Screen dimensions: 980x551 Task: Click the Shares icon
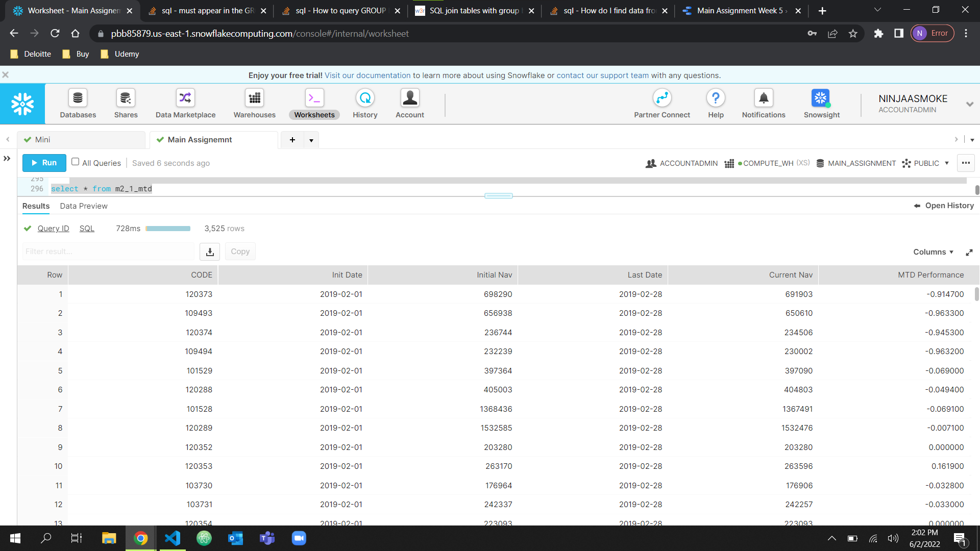click(x=126, y=103)
